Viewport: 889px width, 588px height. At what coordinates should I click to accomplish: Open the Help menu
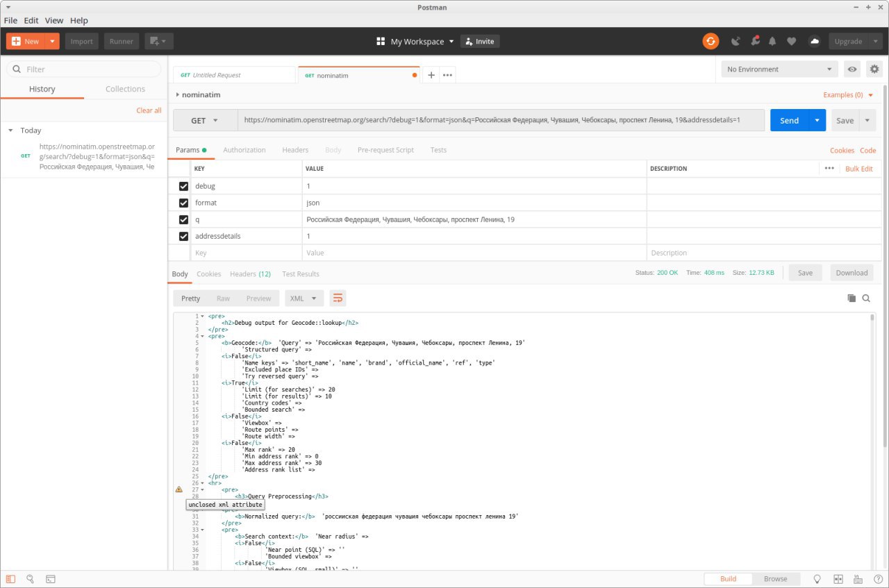point(79,20)
